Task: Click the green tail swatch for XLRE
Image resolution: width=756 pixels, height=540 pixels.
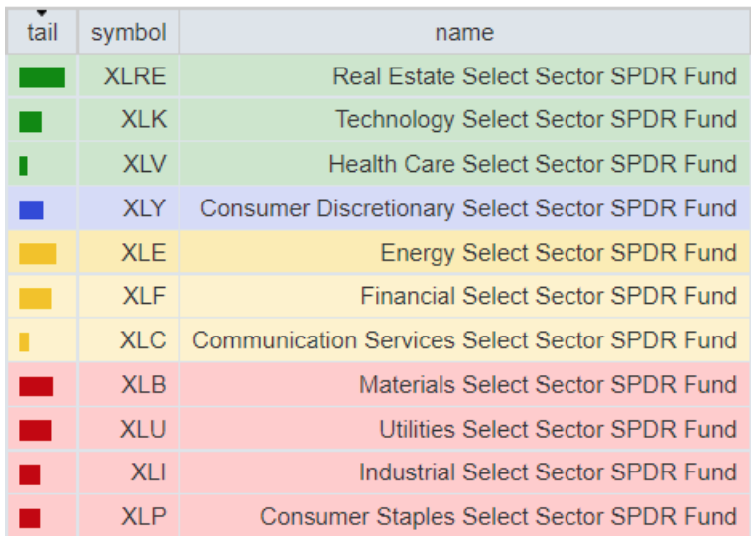Action: click(42, 76)
